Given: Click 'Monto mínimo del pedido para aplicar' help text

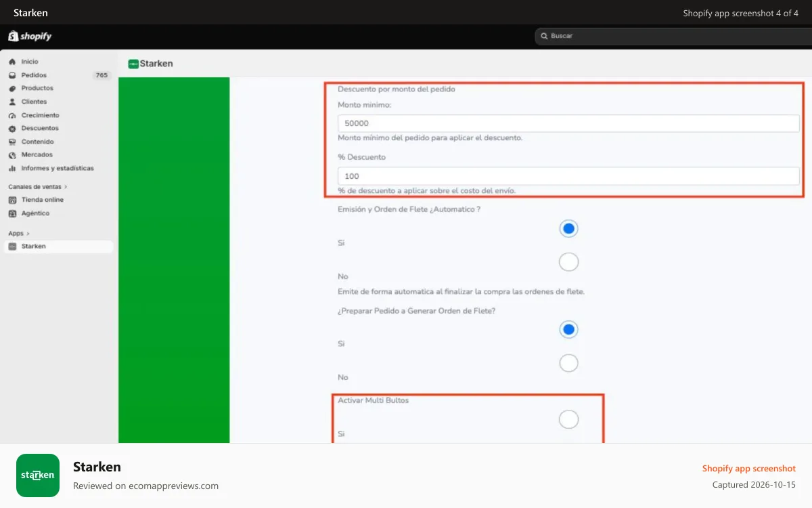Looking at the screenshot, I should 430,137.
